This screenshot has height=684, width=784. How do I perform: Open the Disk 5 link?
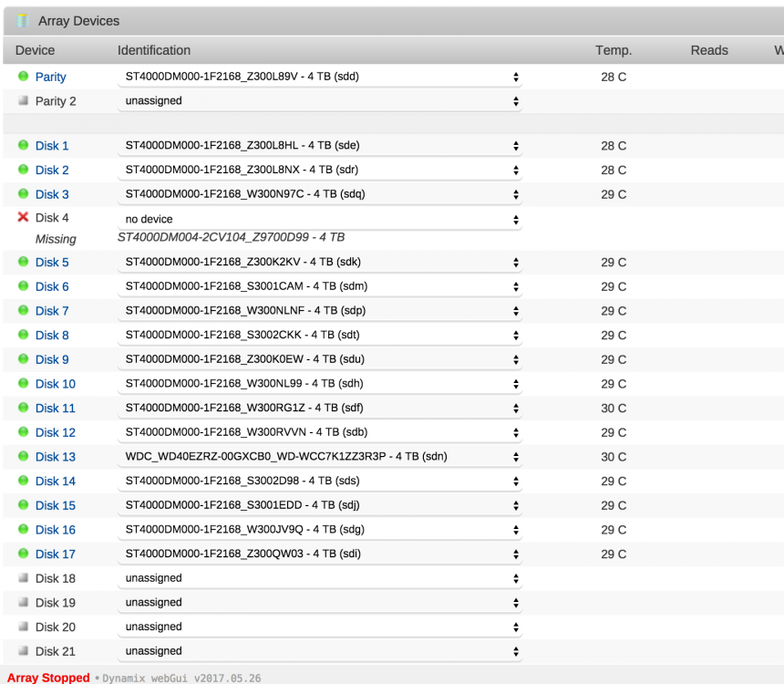pyautogui.click(x=52, y=262)
